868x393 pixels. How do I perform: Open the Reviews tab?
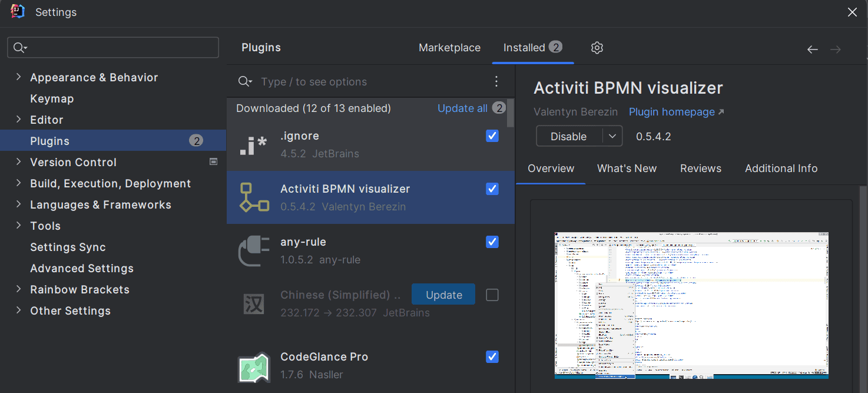(x=701, y=169)
